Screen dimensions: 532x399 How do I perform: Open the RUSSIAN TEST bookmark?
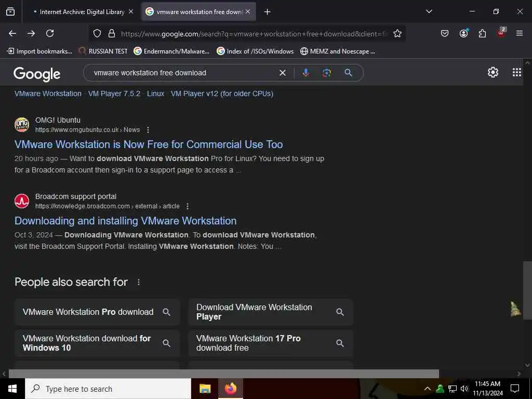(x=103, y=51)
